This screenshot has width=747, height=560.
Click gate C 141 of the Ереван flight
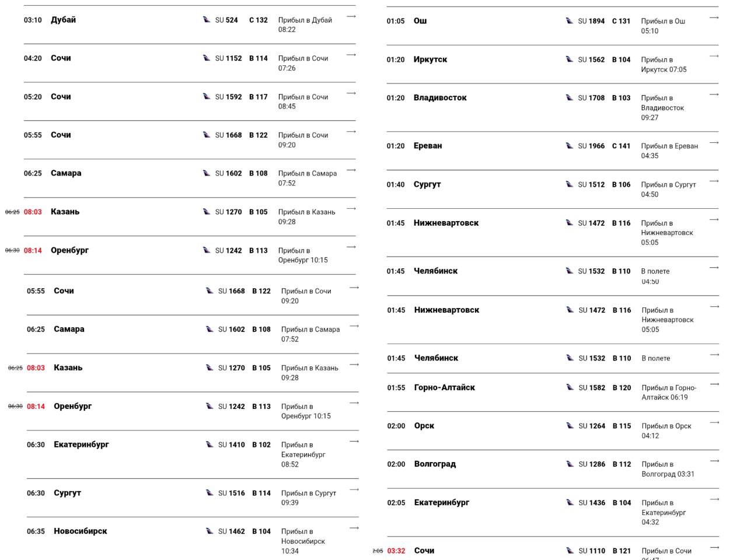tap(621, 146)
